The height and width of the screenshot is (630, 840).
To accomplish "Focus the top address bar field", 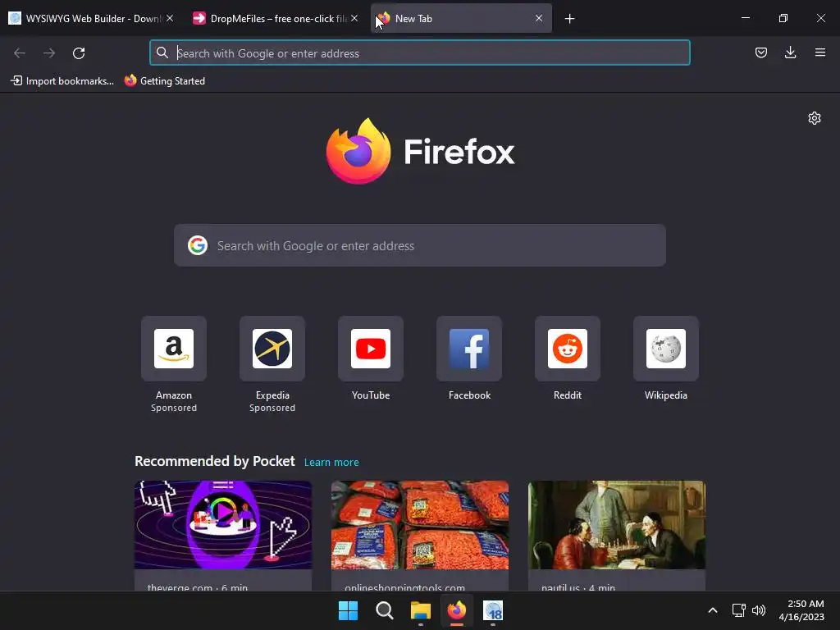I will 419,52.
